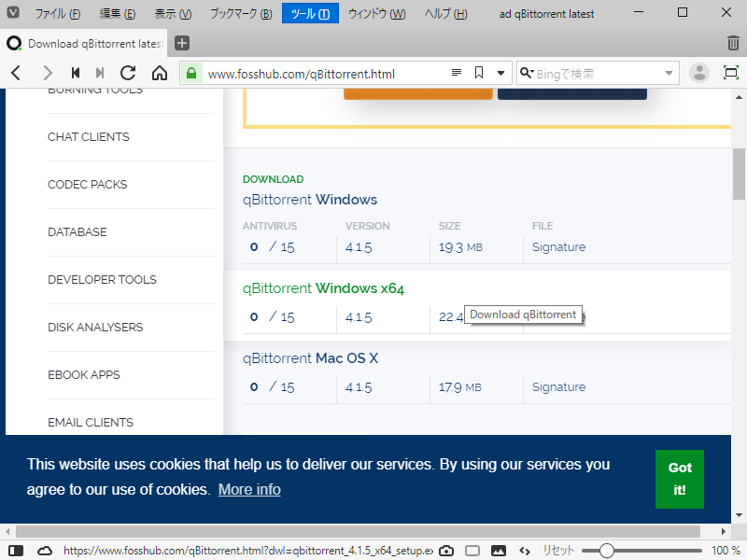Click the 19.3 MB size value

[460, 247]
